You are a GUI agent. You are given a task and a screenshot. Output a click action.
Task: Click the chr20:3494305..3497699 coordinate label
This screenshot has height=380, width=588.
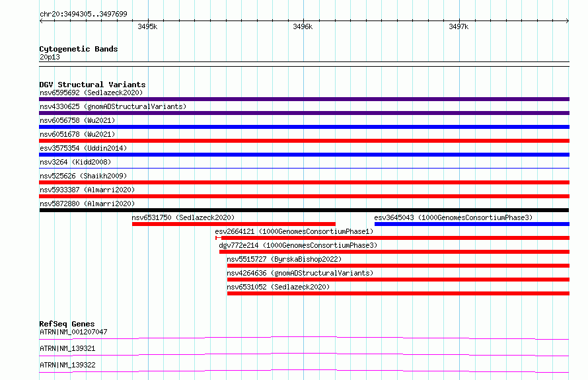(83, 14)
